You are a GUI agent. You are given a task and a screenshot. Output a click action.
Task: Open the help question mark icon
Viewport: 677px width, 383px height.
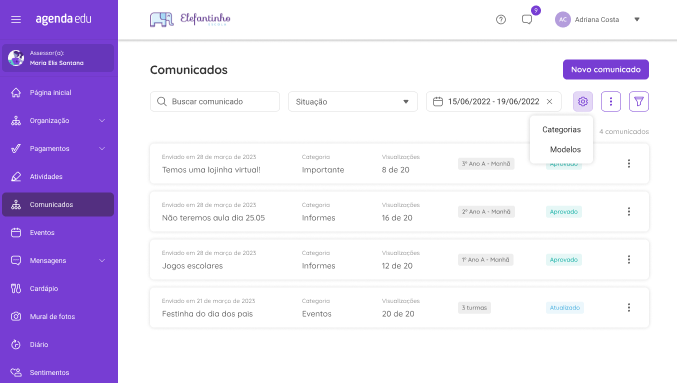[x=501, y=19]
